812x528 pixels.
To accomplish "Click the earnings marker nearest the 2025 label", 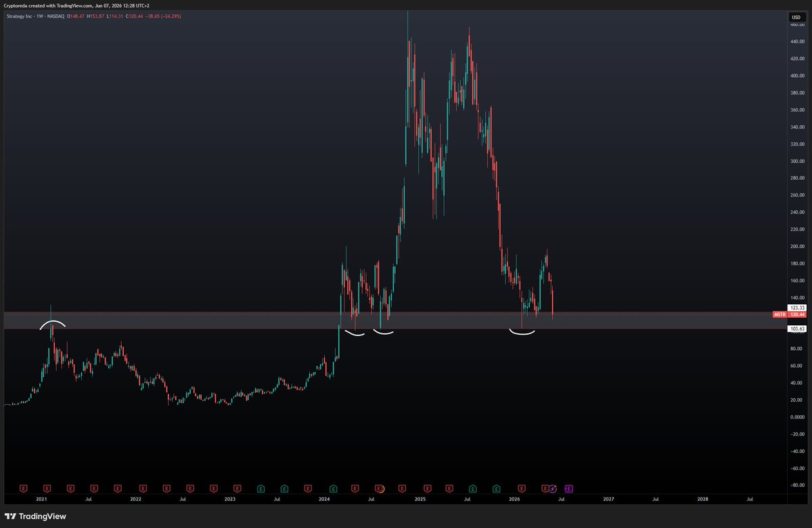I will click(x=426, y=487).
